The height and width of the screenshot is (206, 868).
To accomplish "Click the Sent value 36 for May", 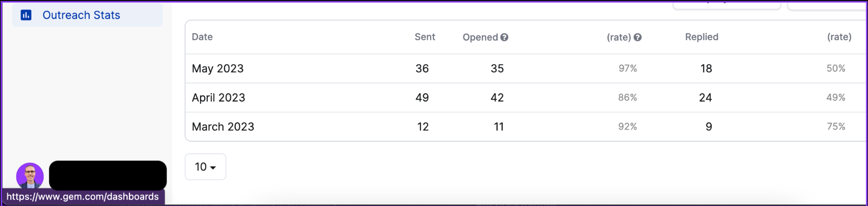I will click(422, 69).
